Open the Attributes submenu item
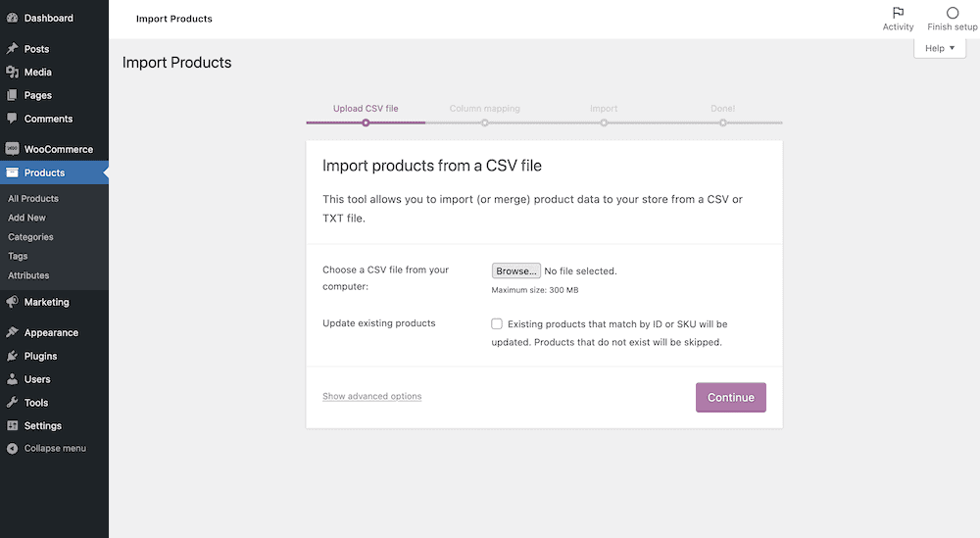The height and width of the screenshot is (538, 980). [x=28, y=275]
